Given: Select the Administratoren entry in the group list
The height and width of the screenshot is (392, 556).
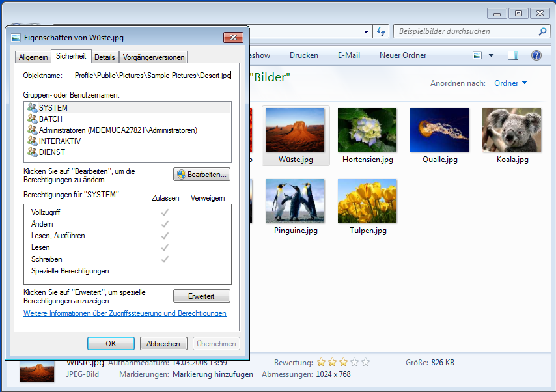Looking at the screenshot, I should pos(117,130).
